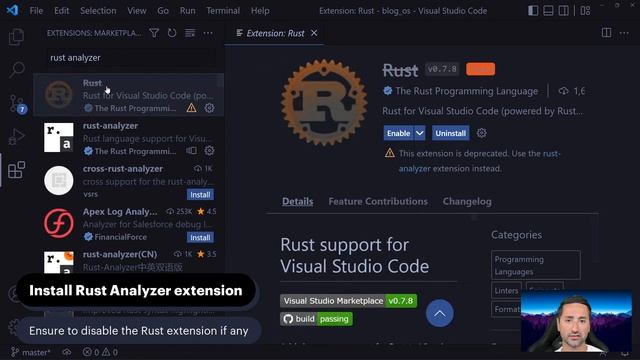640x360 pixels.
Task: Open the Run menu
Action: click(187, 11)
